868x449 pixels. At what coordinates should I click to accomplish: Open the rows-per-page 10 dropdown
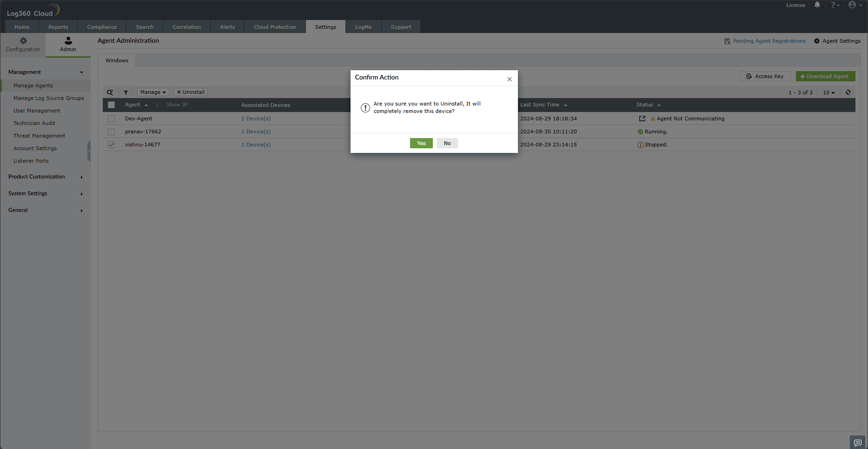pyautogui.click(x=828, y=92)
